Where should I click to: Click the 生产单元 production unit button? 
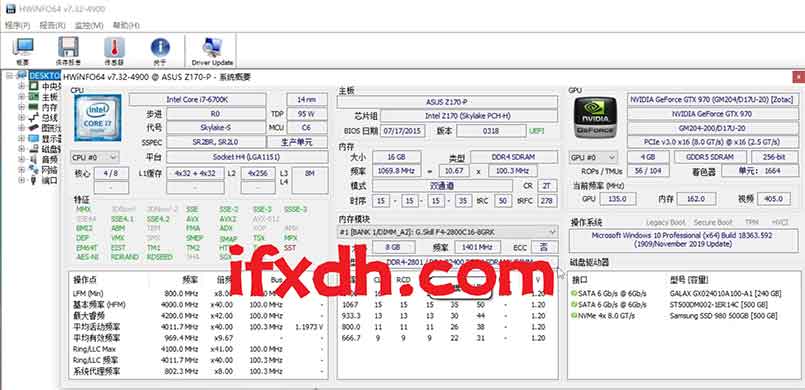[x=297, y=142]
